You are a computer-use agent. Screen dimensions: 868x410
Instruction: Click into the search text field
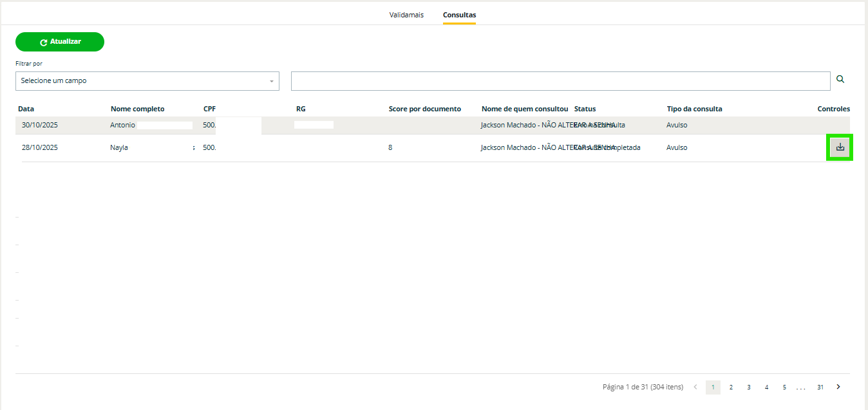pos(560,81)
